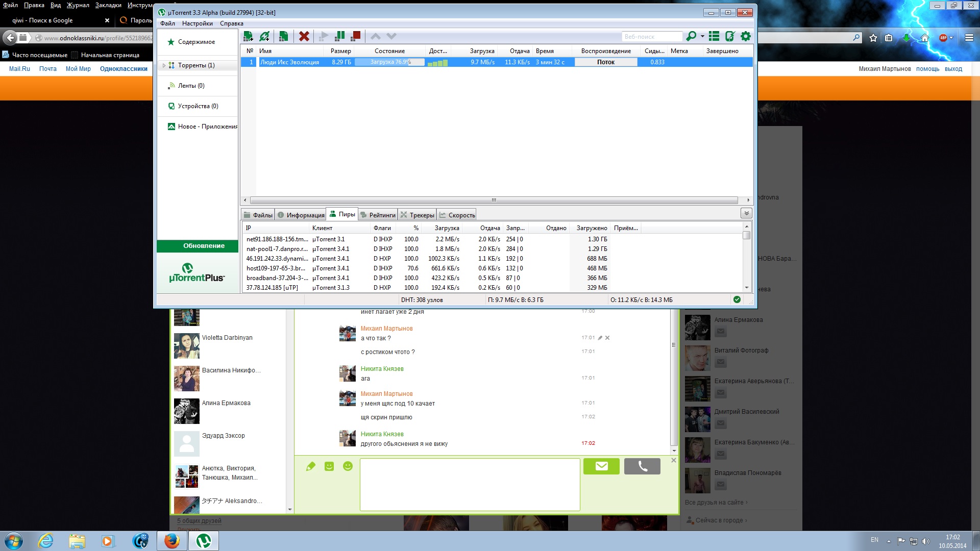This screenshot has width=980, height=551.
Task: Click the Поток stream button
Action: point(606,62)
